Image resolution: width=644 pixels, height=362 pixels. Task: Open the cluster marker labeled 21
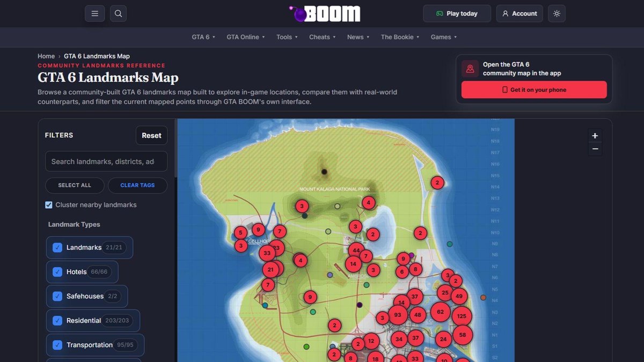[270, 270]
